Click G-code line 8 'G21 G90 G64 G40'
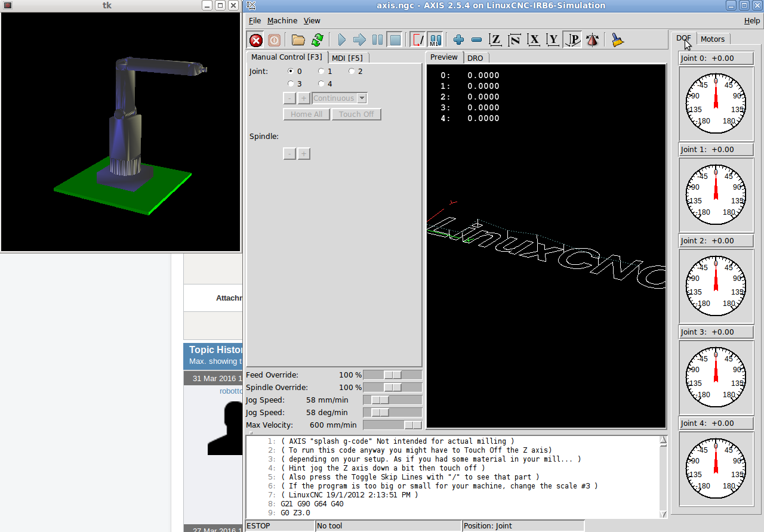Screen dimensions: 764x532 [x=312, y=504]
